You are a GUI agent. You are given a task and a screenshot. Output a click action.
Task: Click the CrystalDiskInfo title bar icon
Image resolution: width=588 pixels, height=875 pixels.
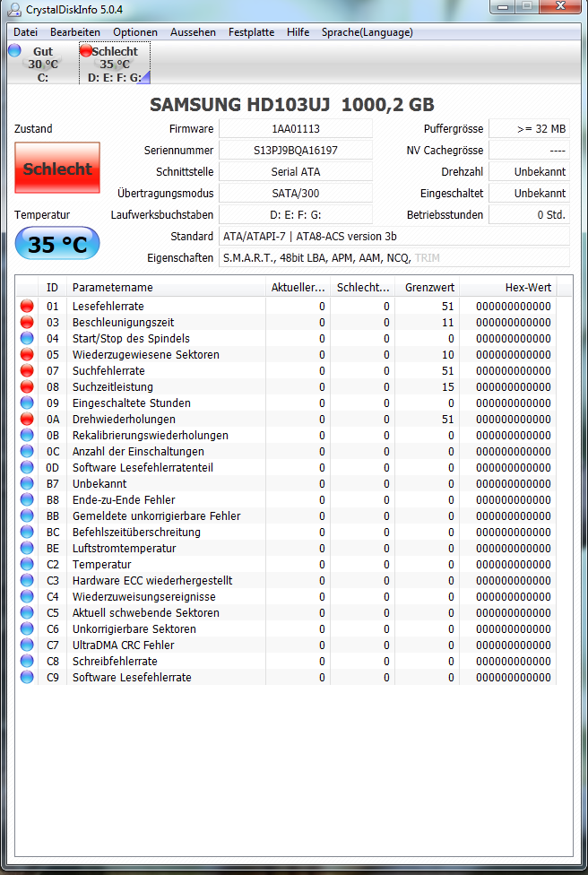[14, 9]
